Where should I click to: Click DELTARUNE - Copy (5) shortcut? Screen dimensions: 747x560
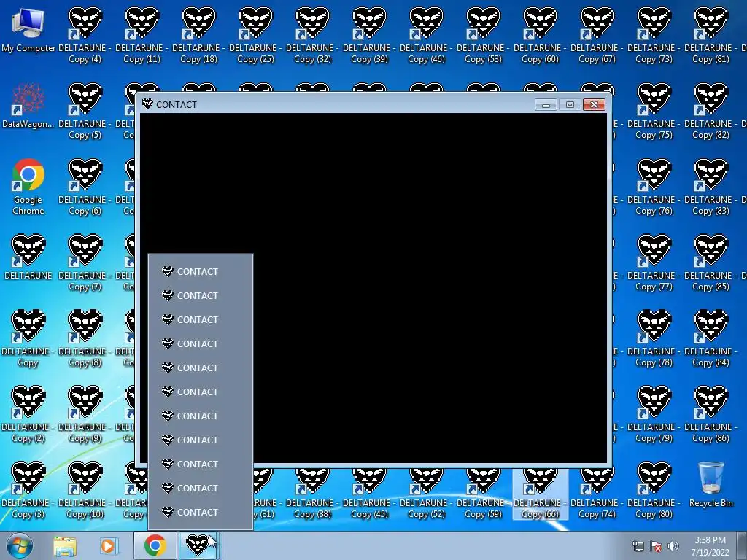point(85,111)
